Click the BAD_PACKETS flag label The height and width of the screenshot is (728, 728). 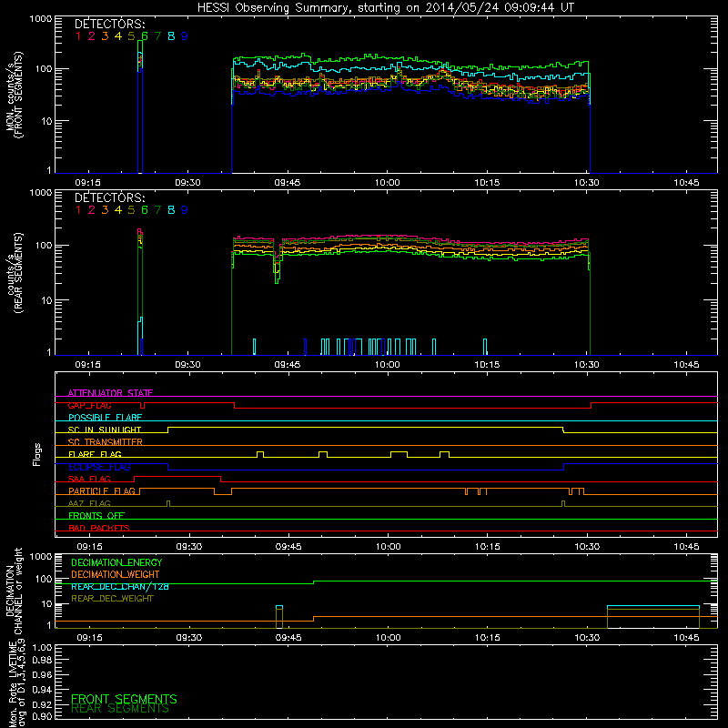[99, 528]
